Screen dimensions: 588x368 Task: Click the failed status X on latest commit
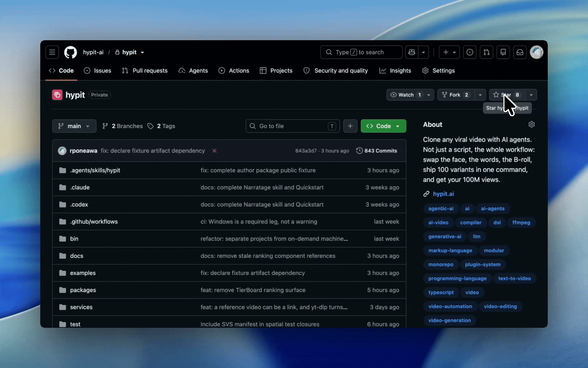(x=214, y=151)
